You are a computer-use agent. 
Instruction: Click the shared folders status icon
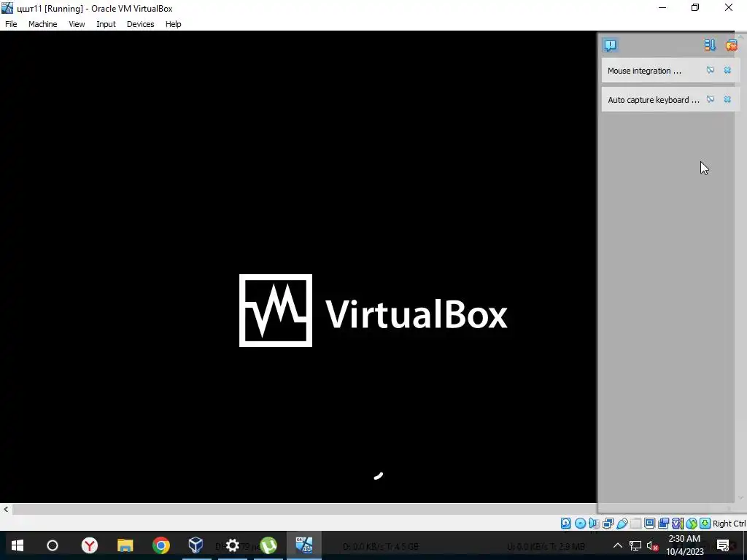pos(636,524)
